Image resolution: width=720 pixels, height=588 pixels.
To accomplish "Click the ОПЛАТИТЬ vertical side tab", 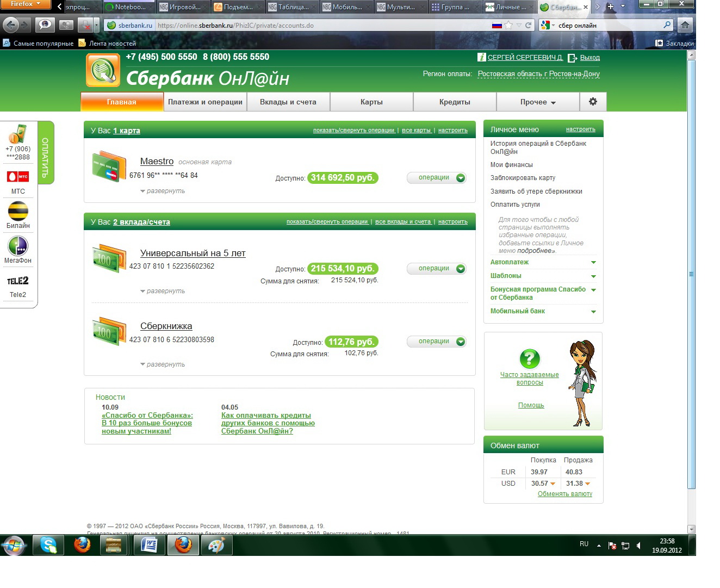I will click(46, 153).
